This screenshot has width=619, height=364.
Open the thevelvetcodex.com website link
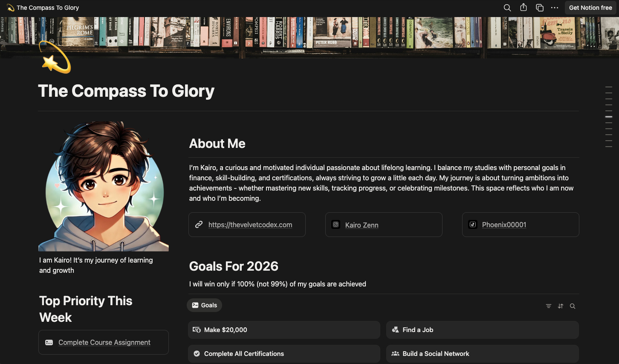click(250, 225)
